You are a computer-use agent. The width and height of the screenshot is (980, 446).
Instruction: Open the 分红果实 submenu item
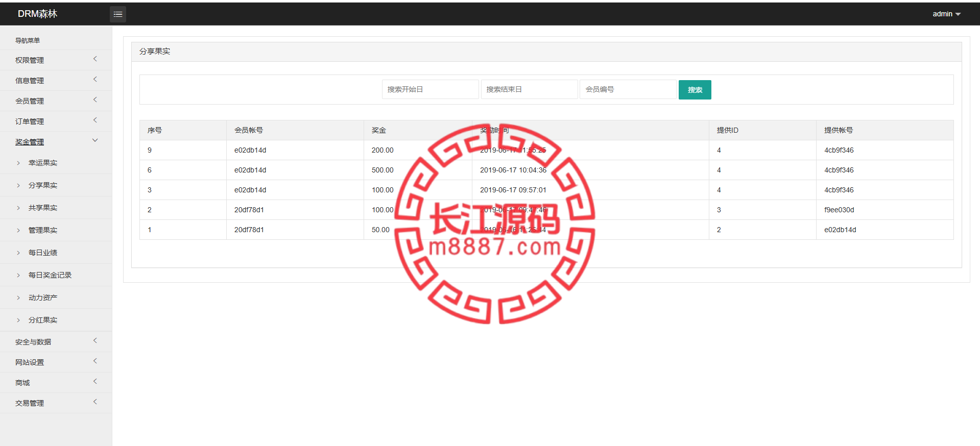56,320
